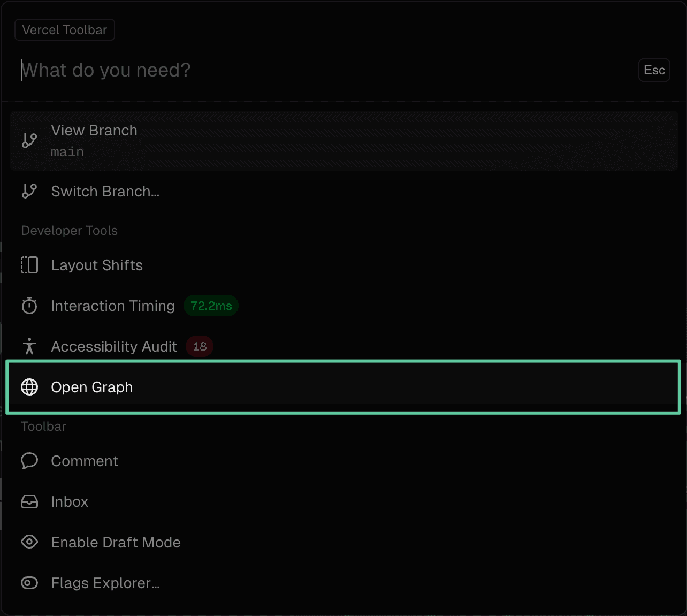Image resolution: width=687 pixels, height=616 pixels.
Task: Select the View Branch main entry
Action: tap(344, 141)
